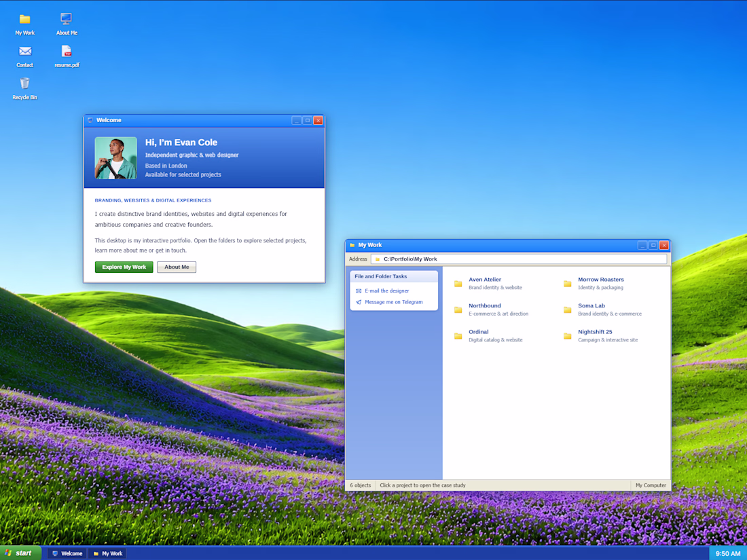Open the Recycle Bin desktop icon
The height and width of the screenshot is (560, 747).
[24, 83]
